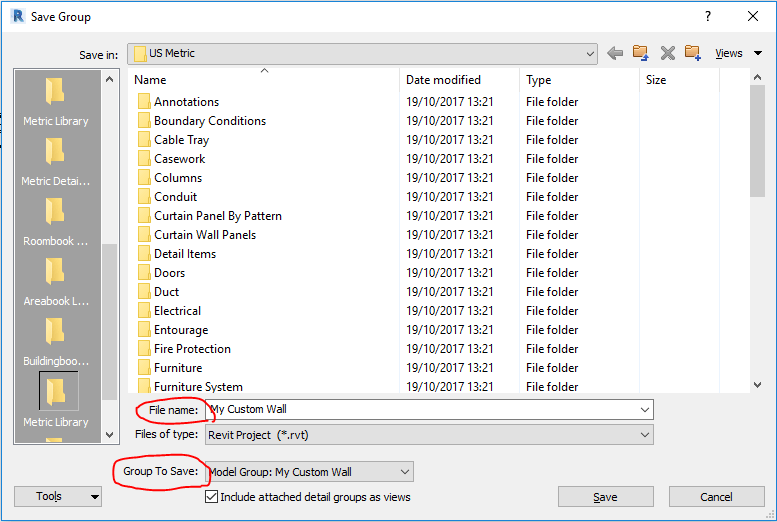
Task: Go up one folder level
Action: pyautogui.click(x=641, y=53)
